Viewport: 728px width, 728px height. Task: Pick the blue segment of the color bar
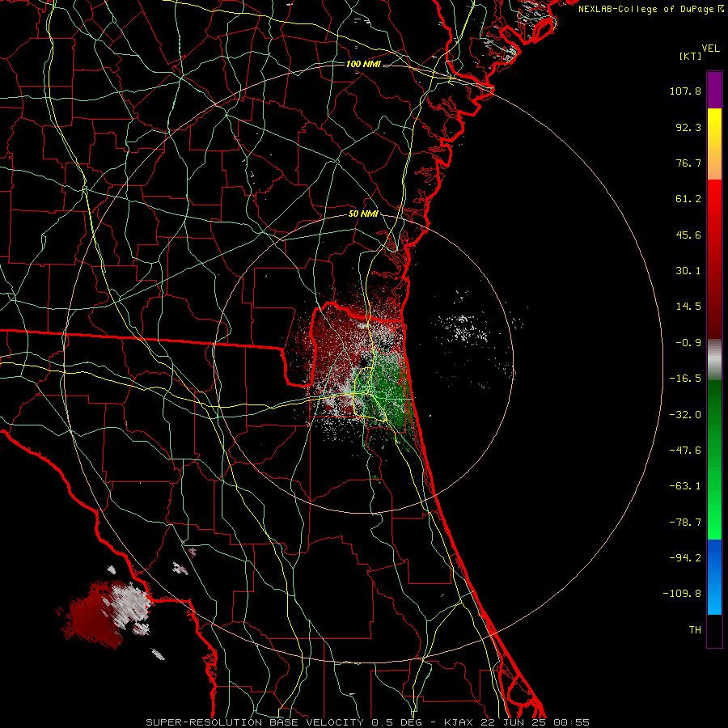coord(714,577)
